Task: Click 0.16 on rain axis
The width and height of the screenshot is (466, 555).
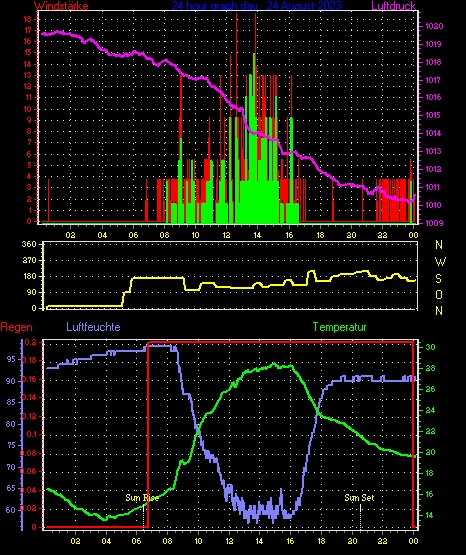Action: (29, 379)
